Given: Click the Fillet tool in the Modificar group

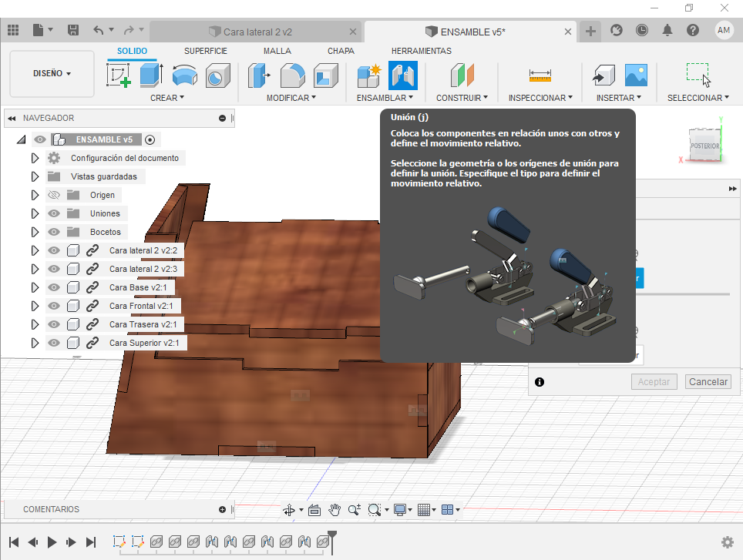Looking at the screenshot, I should [292, 75].
